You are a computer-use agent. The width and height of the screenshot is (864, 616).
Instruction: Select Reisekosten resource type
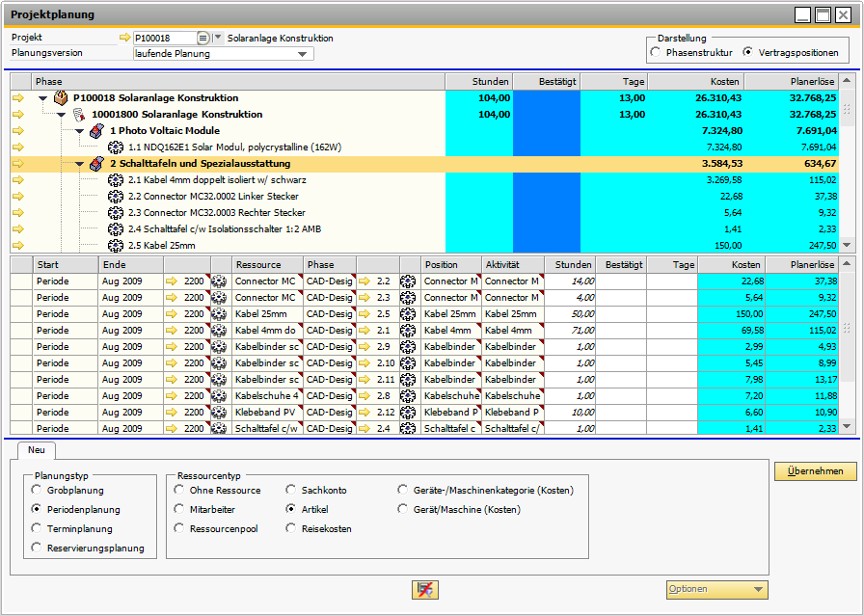[291, 529]
